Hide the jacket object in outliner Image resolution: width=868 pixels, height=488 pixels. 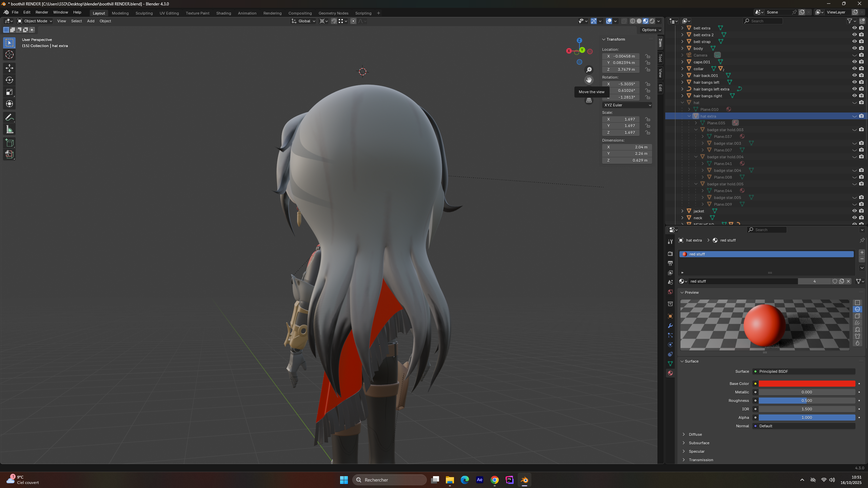854,211
